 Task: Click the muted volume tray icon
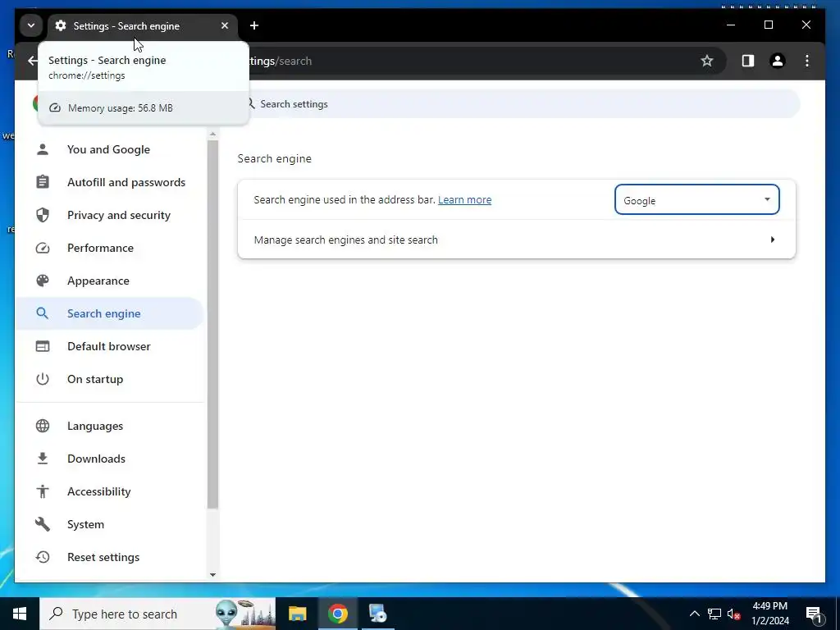(734, 614)
